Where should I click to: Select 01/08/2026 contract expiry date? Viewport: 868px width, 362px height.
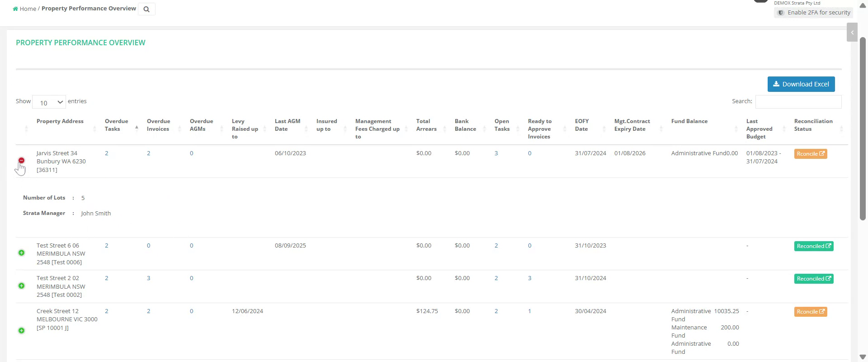pyautogui.click(x=630, y=153)
